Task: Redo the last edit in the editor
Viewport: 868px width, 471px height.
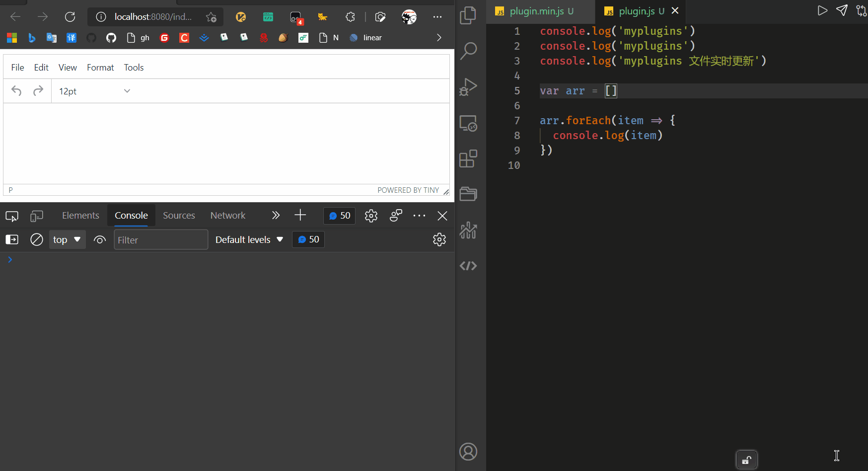Action: (x=38, y=91)
